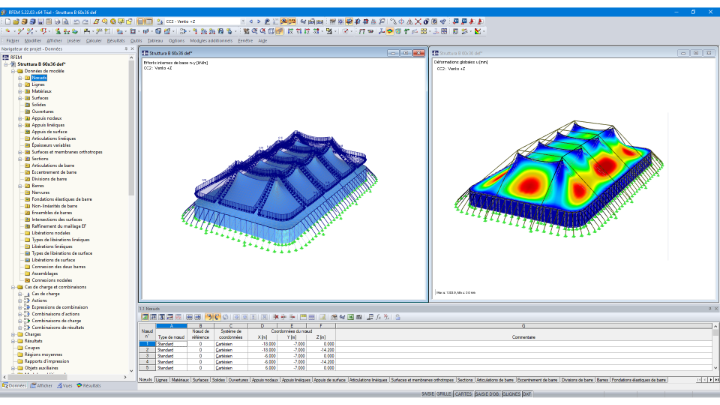Click column A header in Noeuds table
Screen dimensions: 720x405
click(x=171, y=326)
